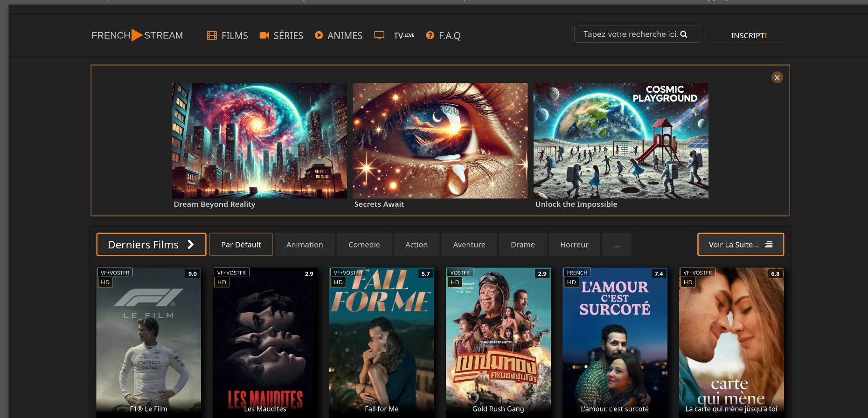Image resolution: width=868 pixels, height=418 pixels.
Task: Open the Dream Beyond Reality ad thumbnail
Action: click(x=259, y=141)
